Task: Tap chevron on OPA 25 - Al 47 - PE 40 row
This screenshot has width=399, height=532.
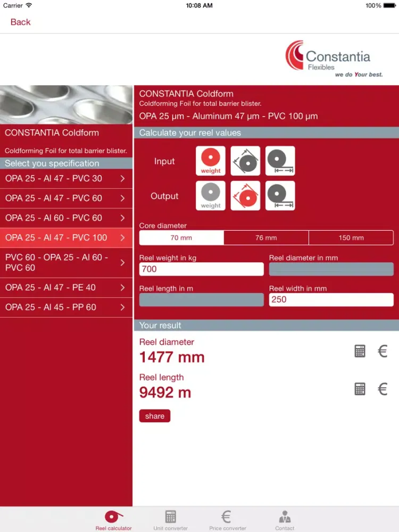Action: 122,288
